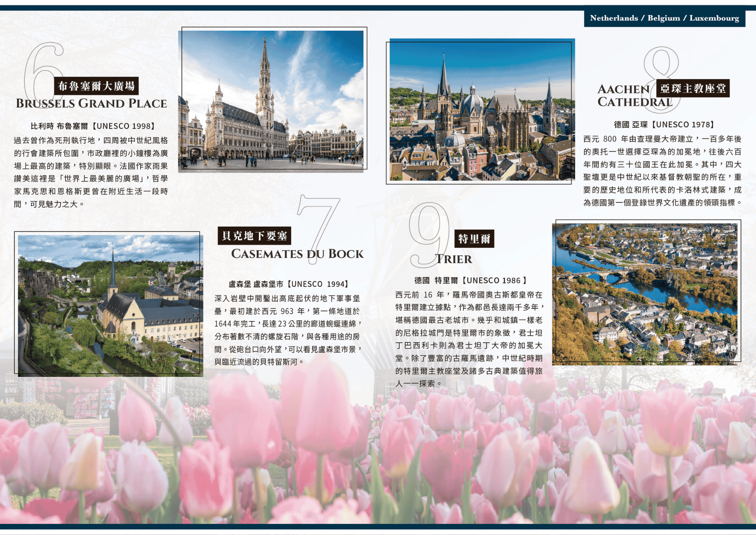
Task: Click the Casemates du Bock heading
Action: pos(297,254)
